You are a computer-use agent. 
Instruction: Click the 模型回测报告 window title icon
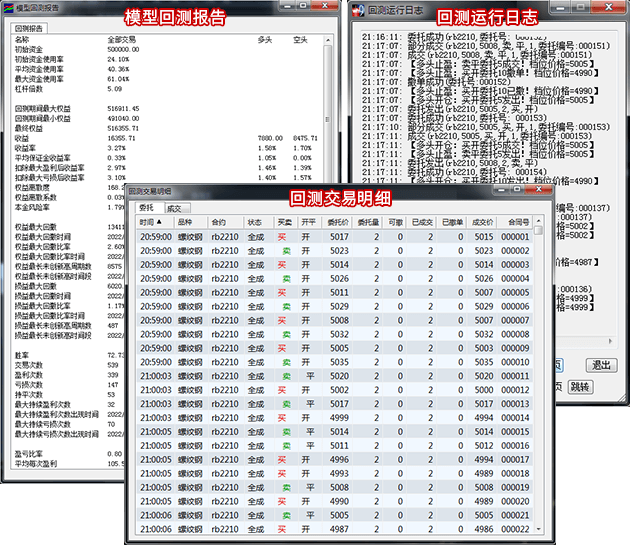point(9,7)
